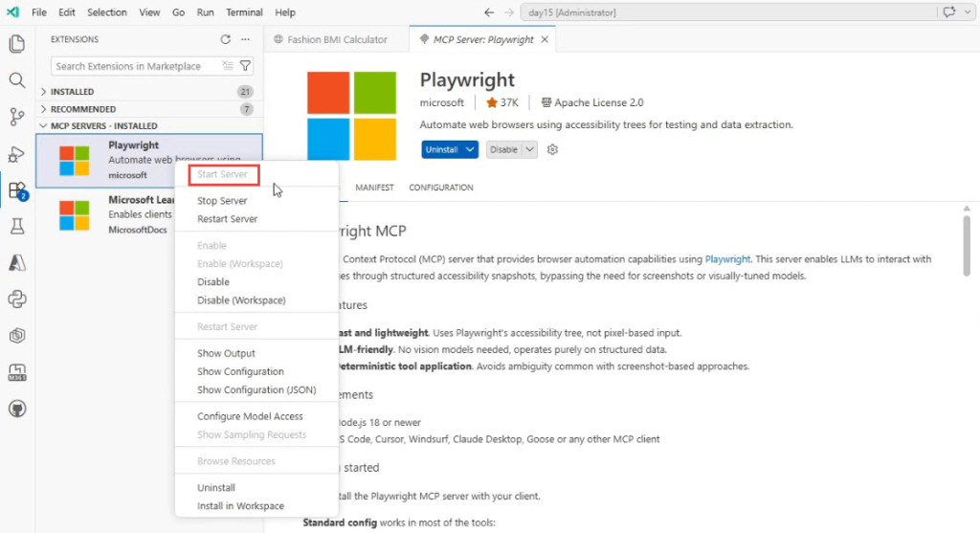This screenshot has width=980, height=533.
Task: Open Run and Debug view
Action: (x=17, y=154)
